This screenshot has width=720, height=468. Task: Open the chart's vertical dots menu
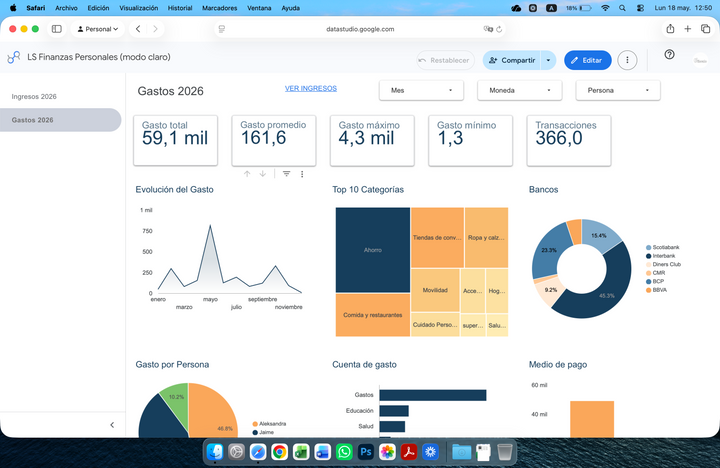point(302,174)
